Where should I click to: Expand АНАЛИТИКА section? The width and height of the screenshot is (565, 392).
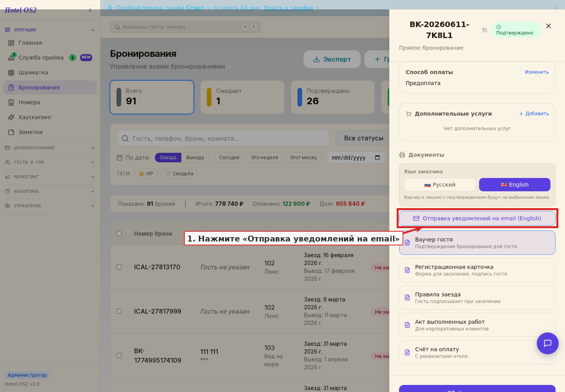pos(50,191)
